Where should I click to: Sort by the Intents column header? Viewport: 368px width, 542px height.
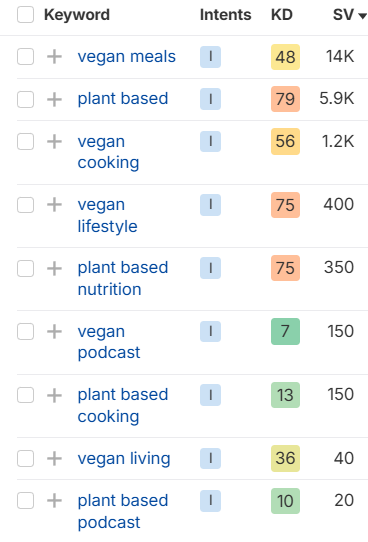[x=226, y=15]
